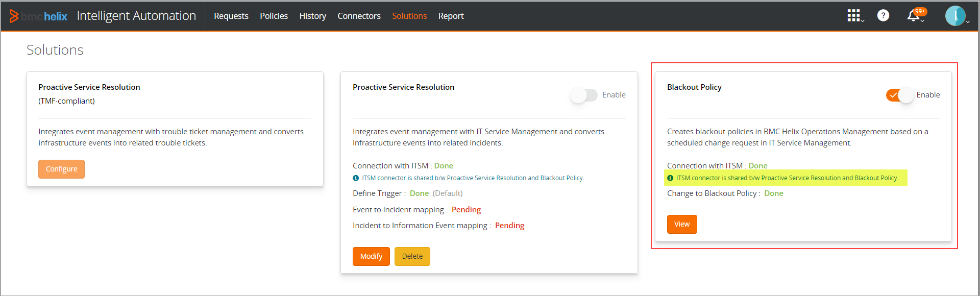
Task: Click the info icon in the Proactive Service Resolution card with the Enable toggle
Action: click(356, 178)
